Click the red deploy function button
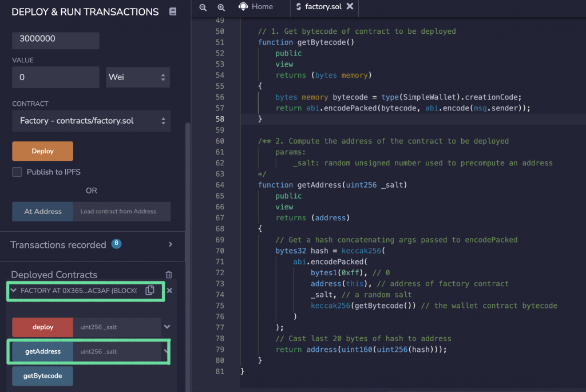 click(42, 327)
